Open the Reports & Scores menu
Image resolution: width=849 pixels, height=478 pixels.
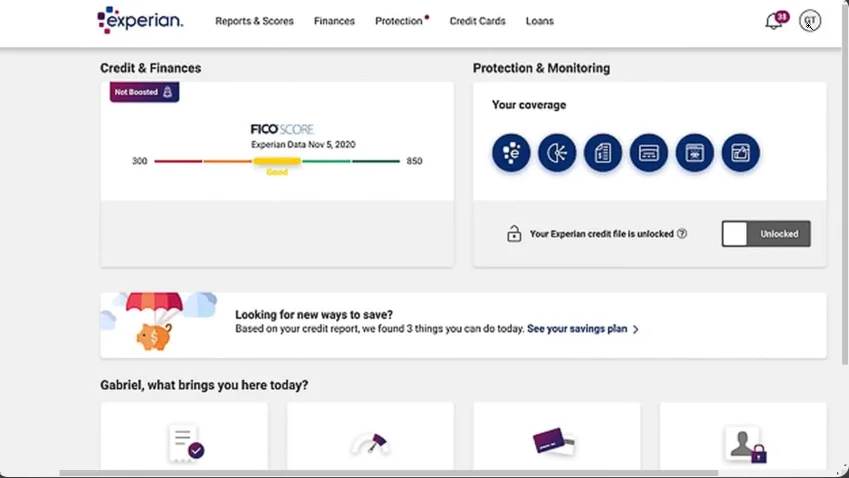(x=254, y=21)
